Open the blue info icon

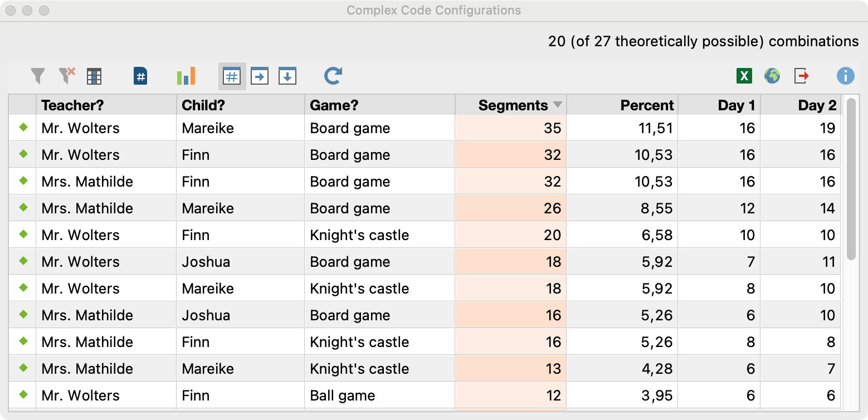coord(845,76)
